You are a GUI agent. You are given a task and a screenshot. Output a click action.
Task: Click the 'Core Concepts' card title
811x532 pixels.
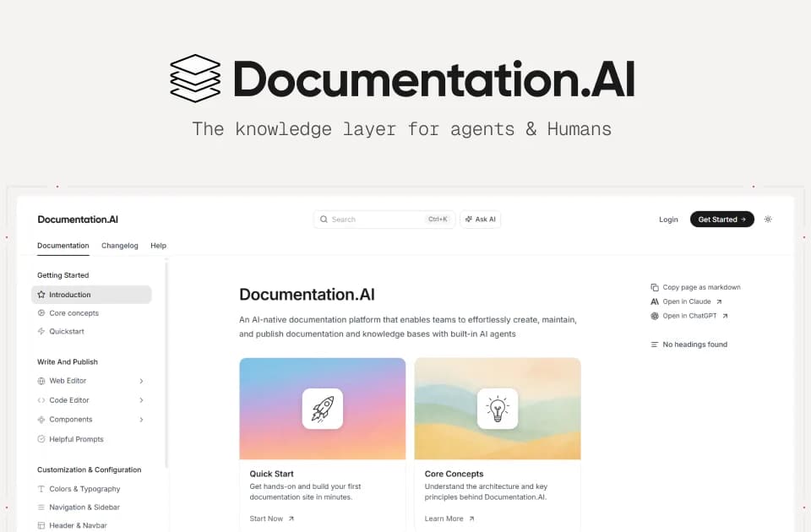[x=454, y=474]
